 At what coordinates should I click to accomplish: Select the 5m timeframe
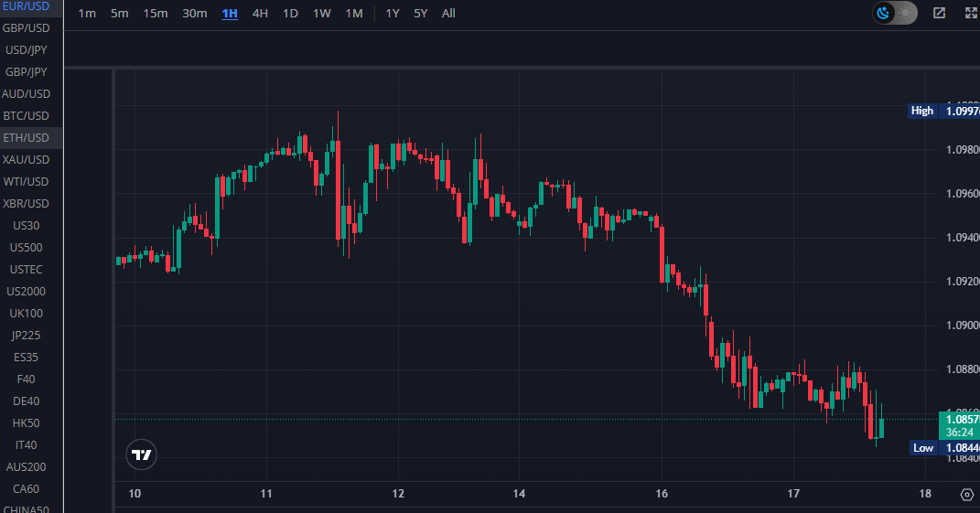click(119, 13)
